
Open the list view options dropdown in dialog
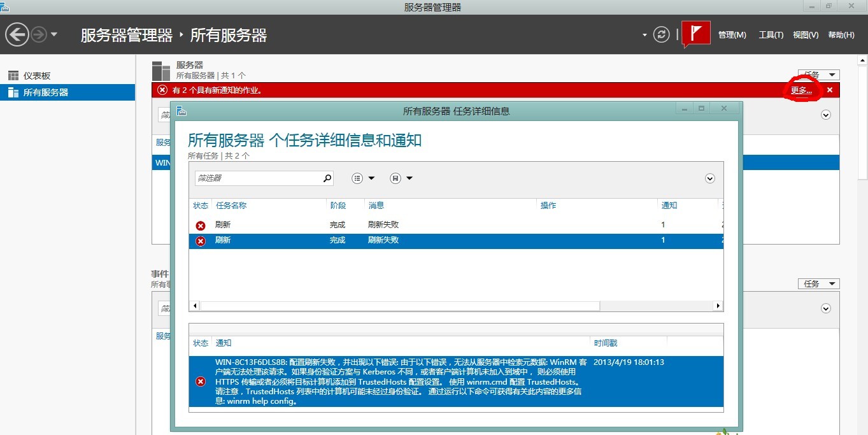[363, 178]
